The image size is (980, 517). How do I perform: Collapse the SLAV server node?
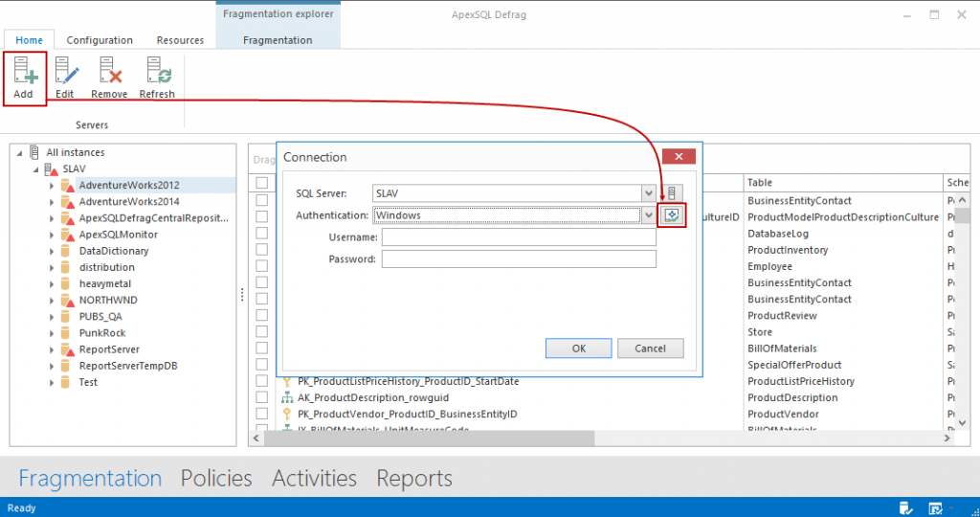[35, 169]
